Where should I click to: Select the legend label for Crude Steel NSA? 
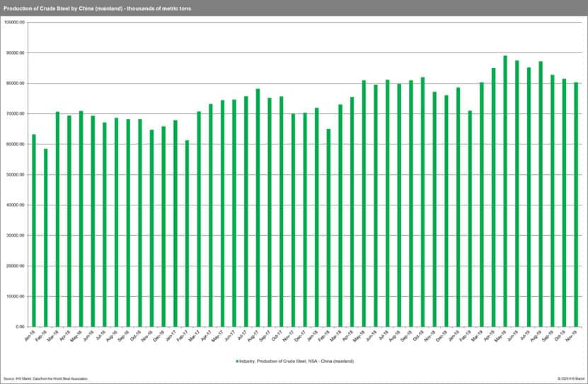(296, 361)
